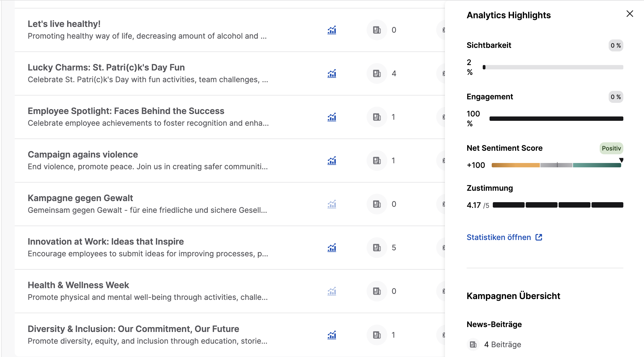Click news posts icon for Health & Wellness Week
The height and width of the screenshot is (357, 644).
(x=377, y=291)
